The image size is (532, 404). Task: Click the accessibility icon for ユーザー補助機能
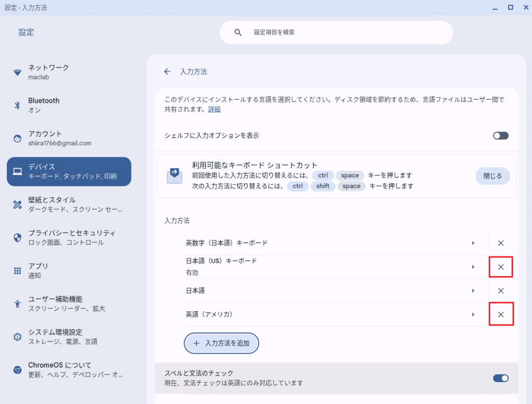(17, 304)
